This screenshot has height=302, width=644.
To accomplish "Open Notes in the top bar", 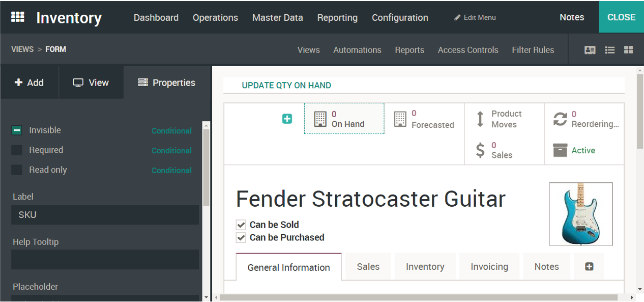I will [x=572, y=17].
